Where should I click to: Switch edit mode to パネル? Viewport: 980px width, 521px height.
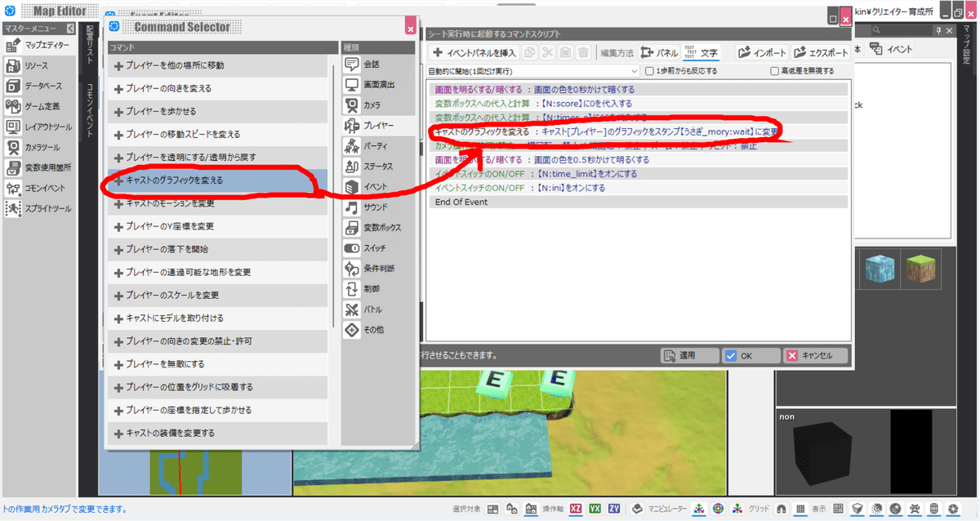point(660,52)
